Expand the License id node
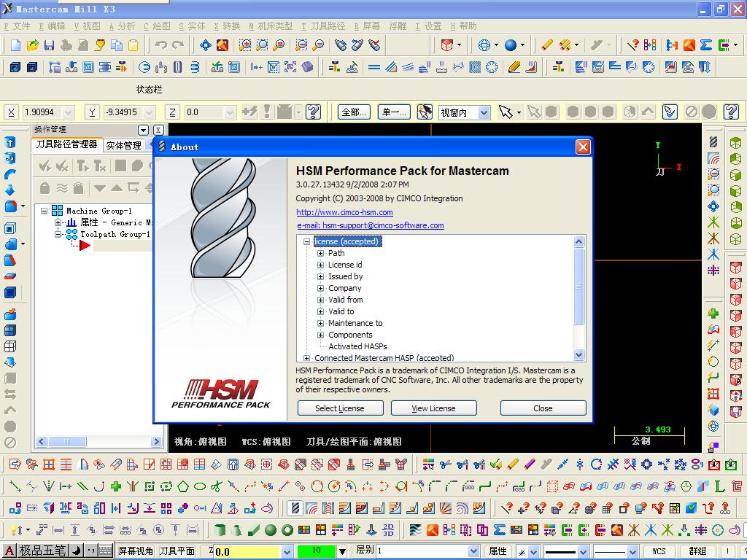 coord(321,265)
